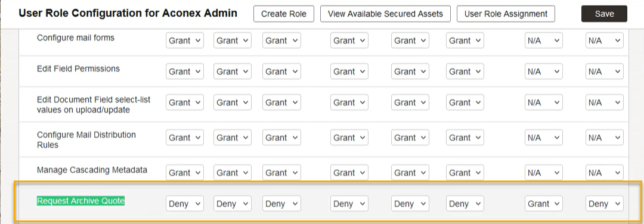Open first N/A dropdown for Configure Mail Distribution Rules
This screenshot has width=644, height=224.
click(x=544, y=138)
